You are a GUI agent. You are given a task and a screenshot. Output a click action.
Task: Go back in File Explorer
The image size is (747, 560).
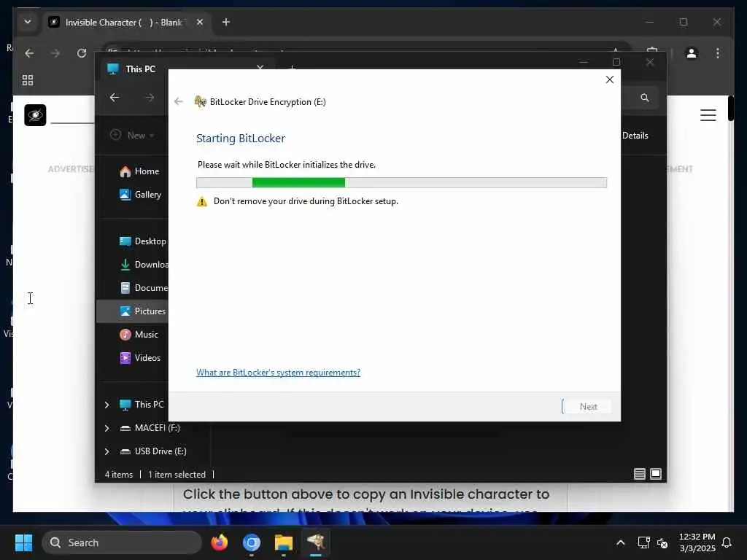click(115, 98)
